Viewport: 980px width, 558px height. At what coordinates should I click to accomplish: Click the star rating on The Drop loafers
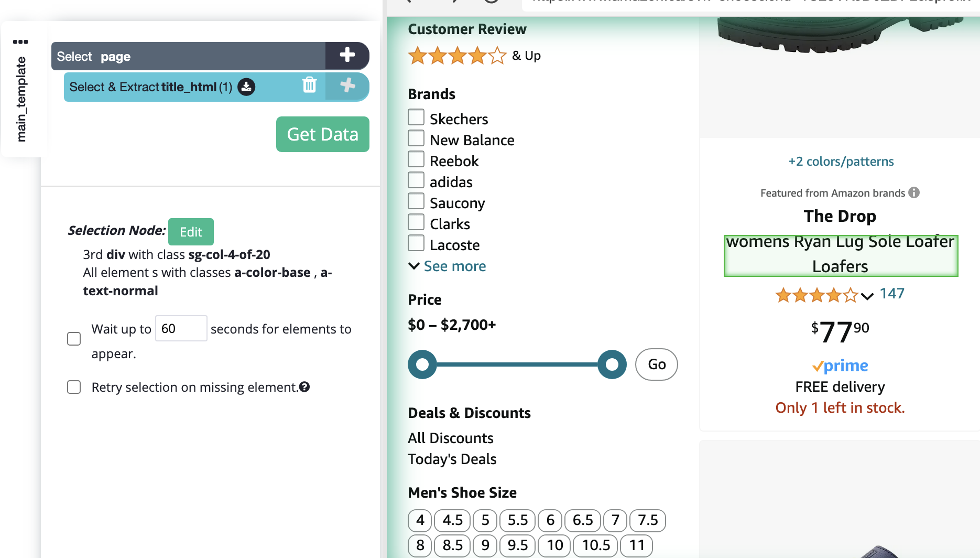click(x=816, y=295)
